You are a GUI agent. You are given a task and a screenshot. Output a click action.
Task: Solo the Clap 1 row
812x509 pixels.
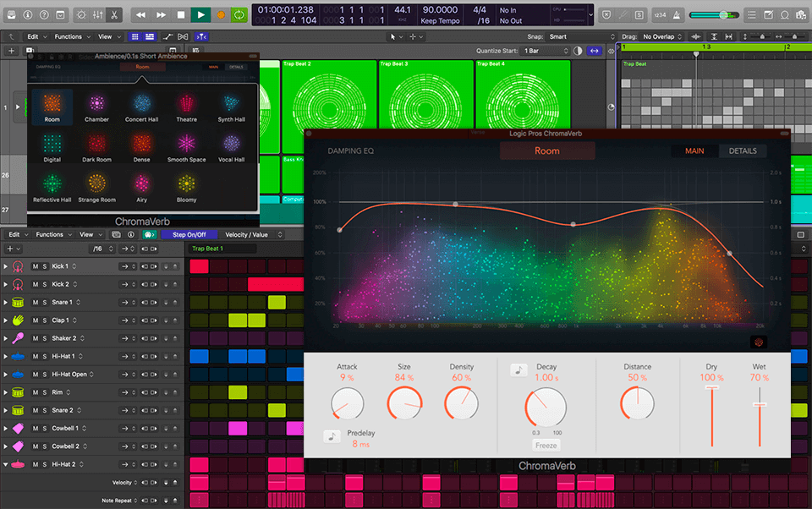click(x=45, y=320)
